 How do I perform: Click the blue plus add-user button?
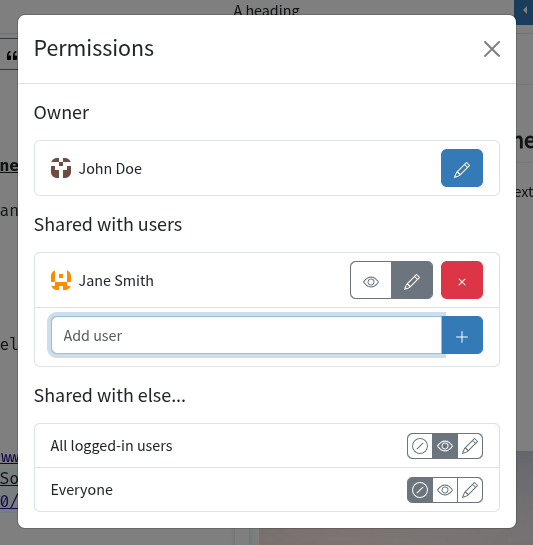[462, 335]
